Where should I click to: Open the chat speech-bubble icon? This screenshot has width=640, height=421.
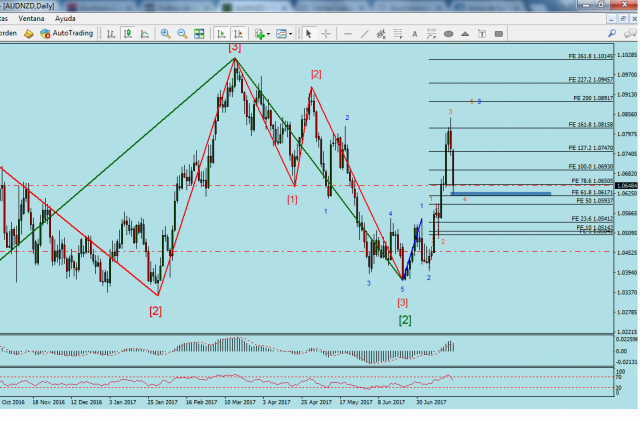[630, 33]
